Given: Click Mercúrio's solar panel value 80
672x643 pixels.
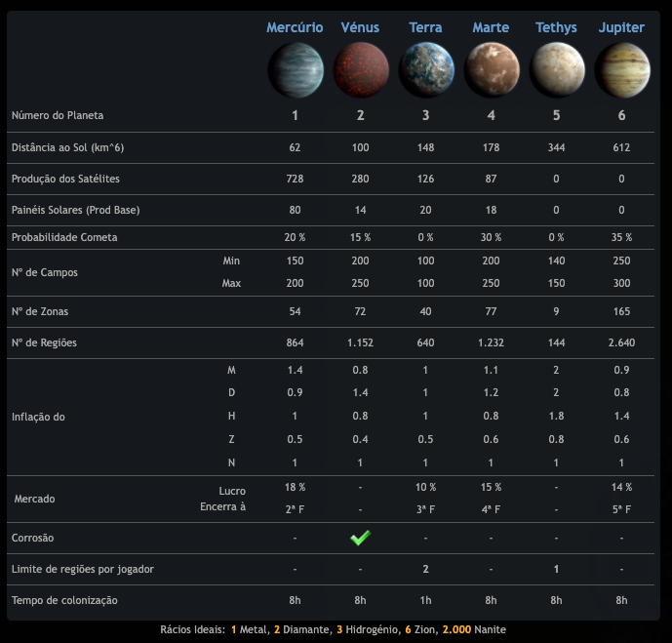Looking at the screenshot, I should pyautogui.click(x=295, y=210).
